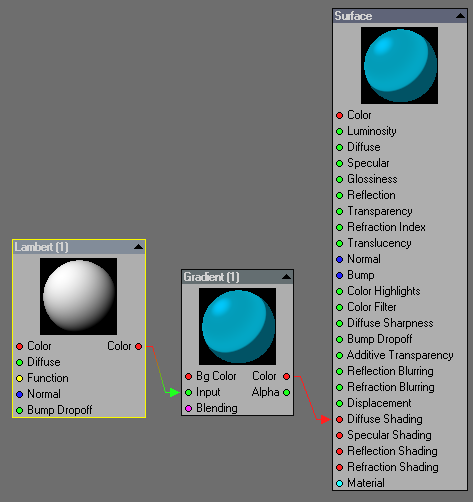Click the Diffuse Shading input connector
473x502 pixels.
click(339, 419)
